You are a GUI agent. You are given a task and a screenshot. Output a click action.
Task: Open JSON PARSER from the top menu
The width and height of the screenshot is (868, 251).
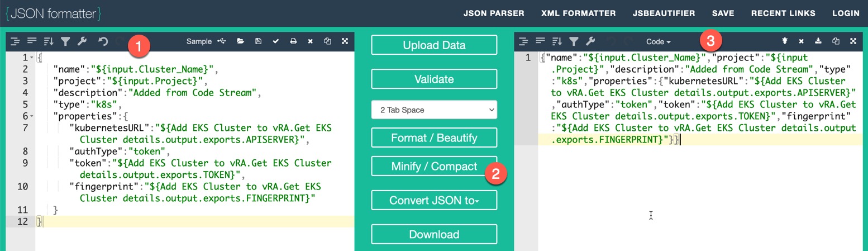point(494,13)
